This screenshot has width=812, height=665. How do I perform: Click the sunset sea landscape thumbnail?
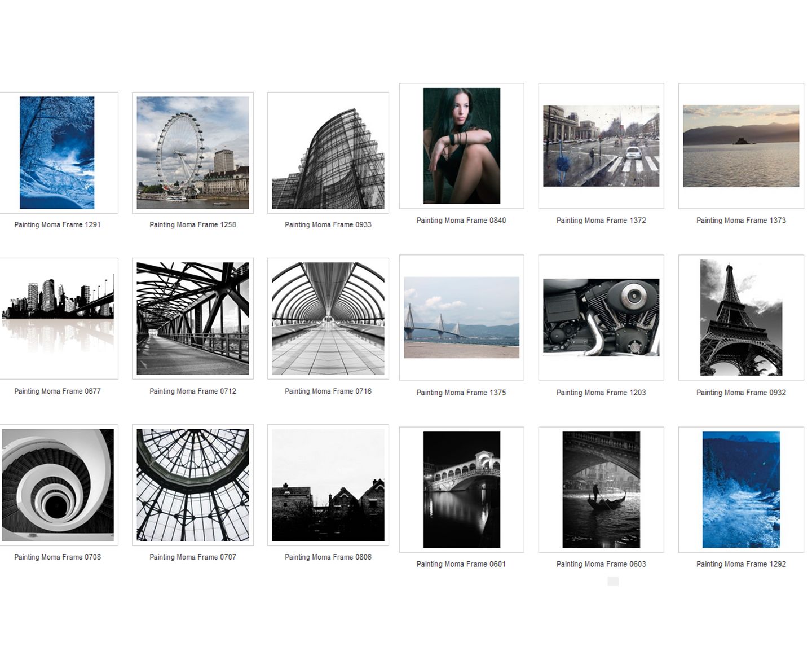[741, 146]
